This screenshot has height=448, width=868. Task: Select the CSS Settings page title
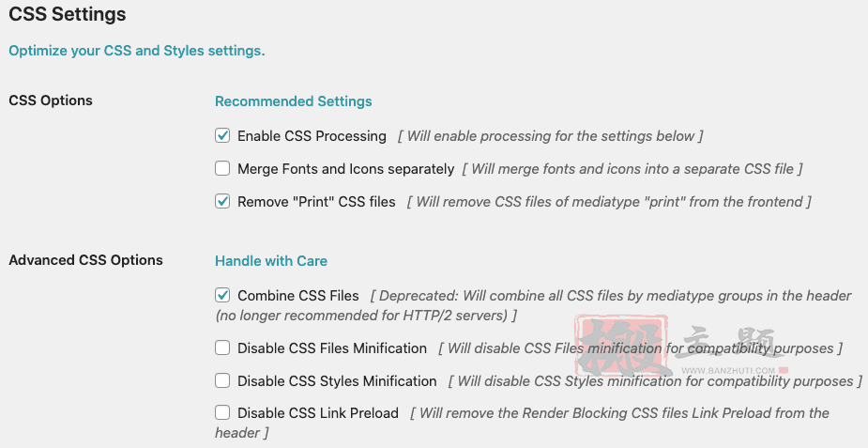[x=68, y=14]
